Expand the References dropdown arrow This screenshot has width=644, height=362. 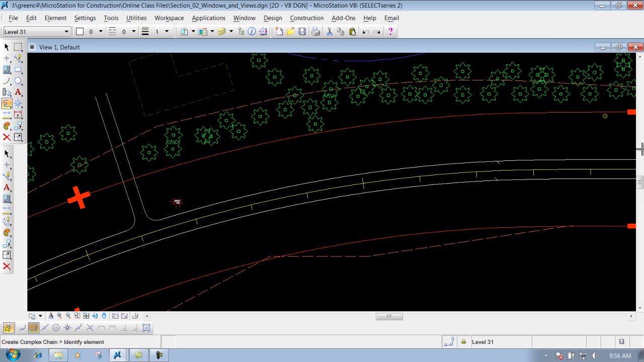pyautogui.click(x=212, y=32)
